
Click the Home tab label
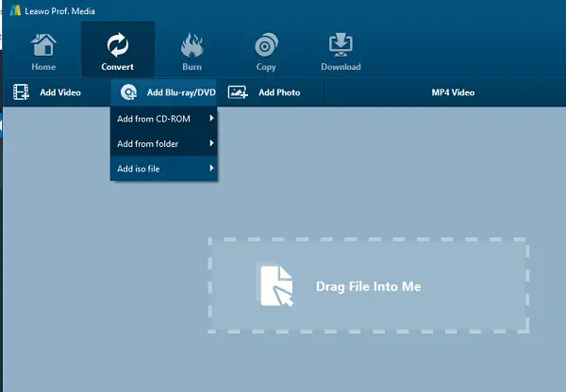[43, 67]
